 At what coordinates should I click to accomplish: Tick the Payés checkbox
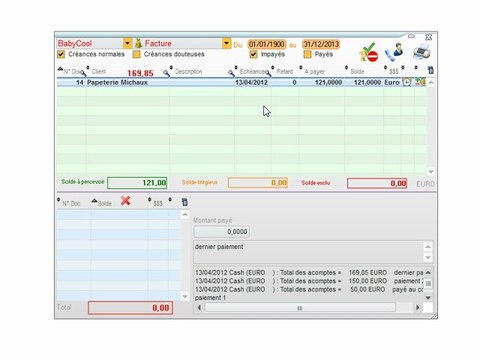click(307, 54)
